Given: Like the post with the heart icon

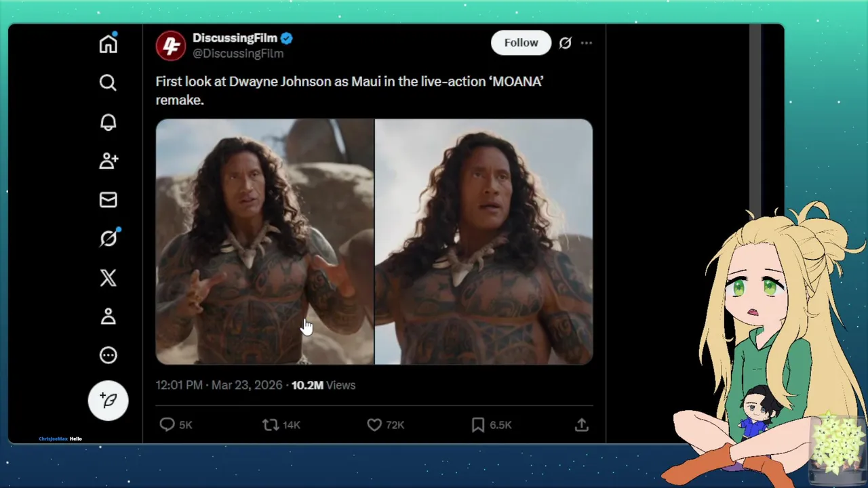Looking at the screenshot, I should (374, 425).
